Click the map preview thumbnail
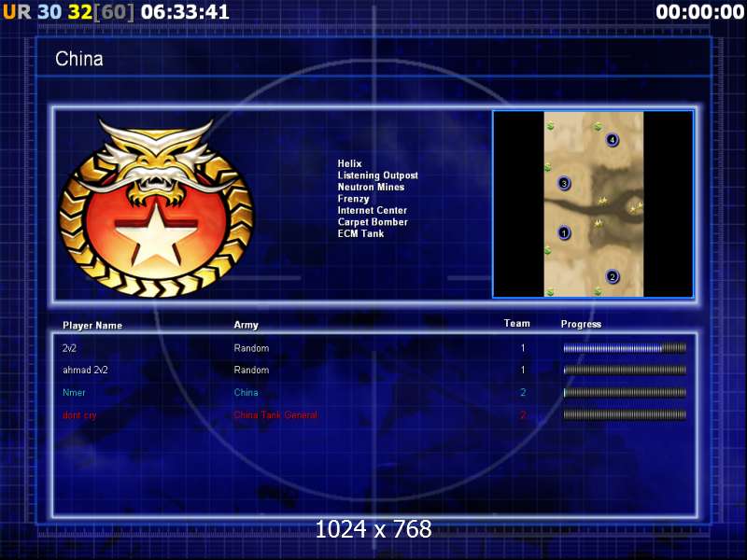The image size is (747, 560). [593, 204]
